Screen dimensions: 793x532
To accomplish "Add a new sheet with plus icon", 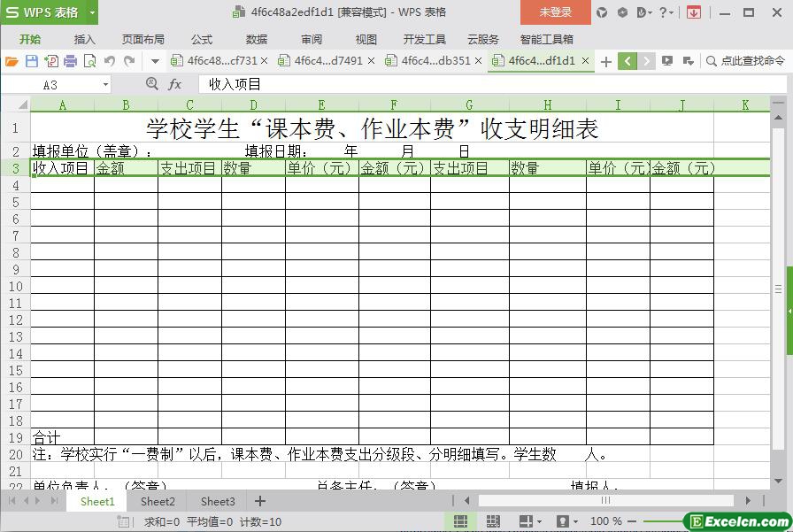I will pos(259,501).
